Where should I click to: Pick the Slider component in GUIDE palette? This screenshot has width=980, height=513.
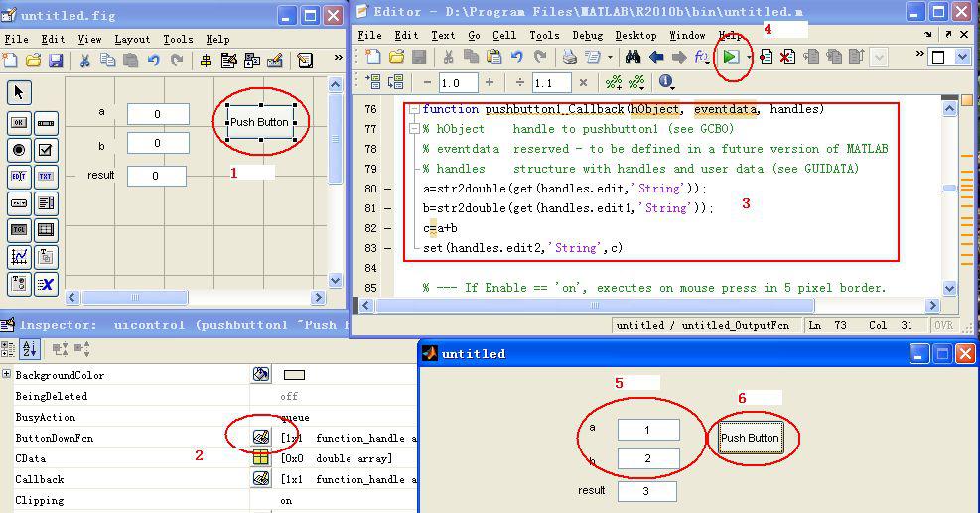tap(46, 123)
